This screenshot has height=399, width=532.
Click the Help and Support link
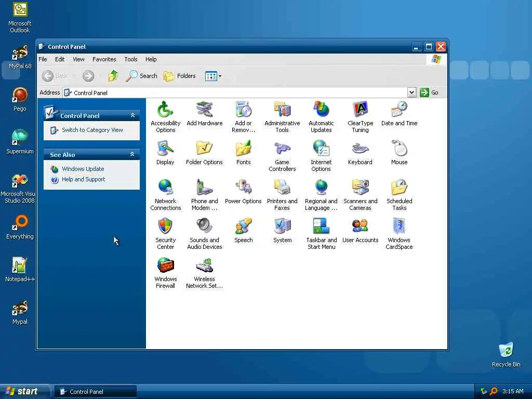(84, 179)
